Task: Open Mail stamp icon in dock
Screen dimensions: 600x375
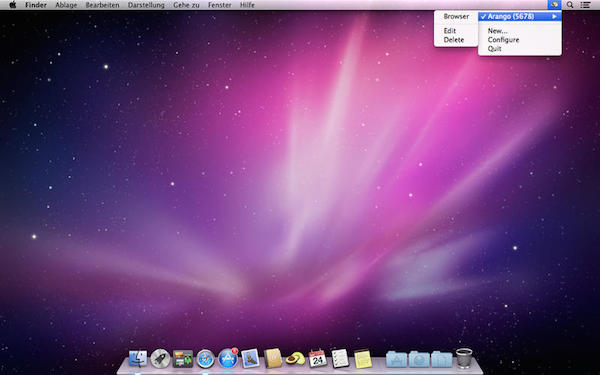Action: (x=250, y=359)
